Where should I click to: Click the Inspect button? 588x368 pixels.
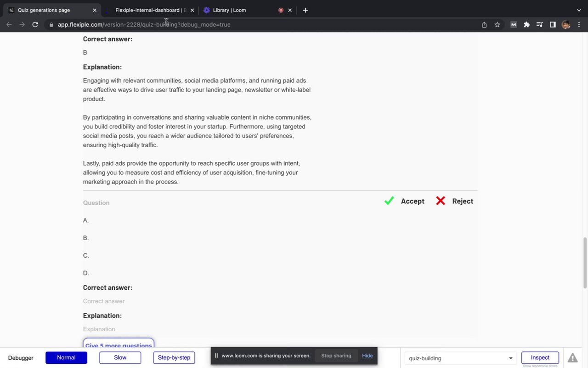click(540, 358)
